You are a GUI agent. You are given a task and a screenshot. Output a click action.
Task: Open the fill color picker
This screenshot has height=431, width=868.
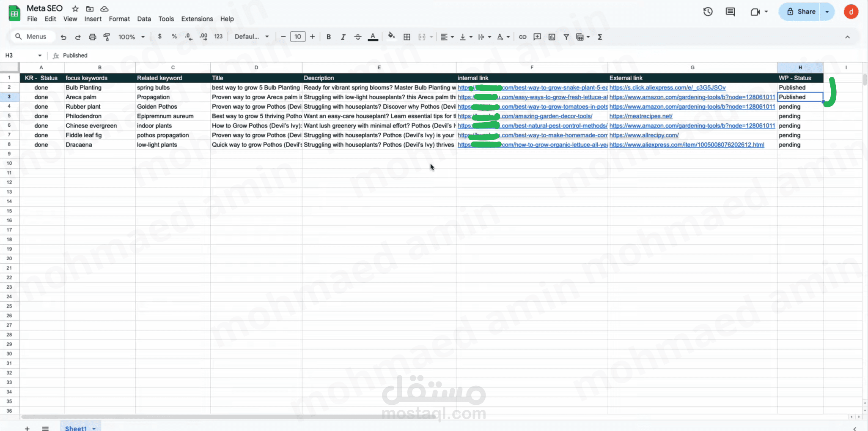(x=391, y=37)
